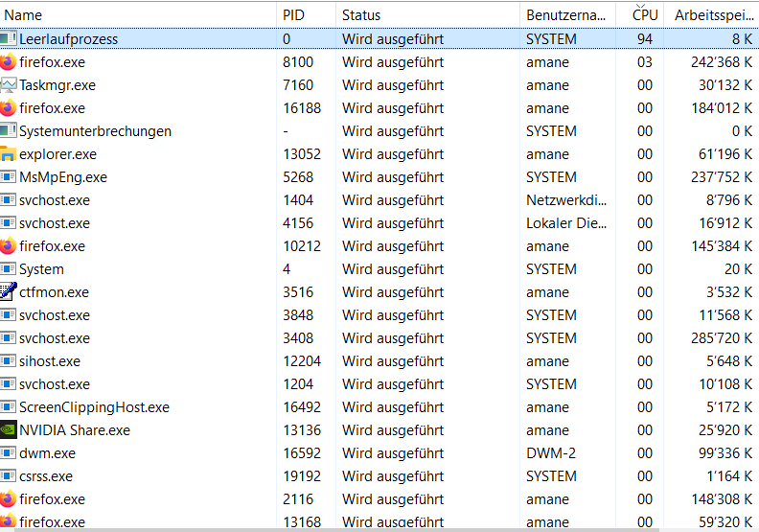759x532 pixels.
Task: Click the Firefox icon for PID 13168
Action: [x=9, y=520]
